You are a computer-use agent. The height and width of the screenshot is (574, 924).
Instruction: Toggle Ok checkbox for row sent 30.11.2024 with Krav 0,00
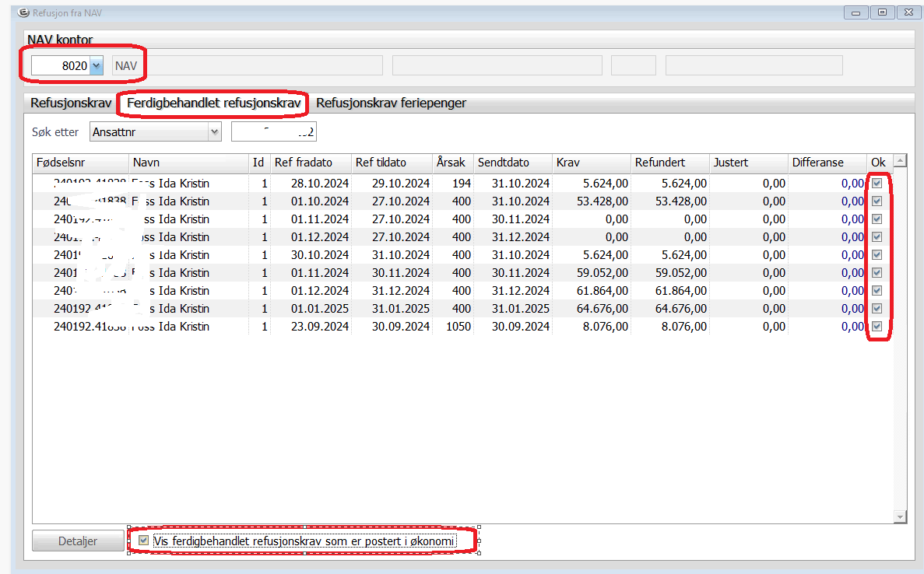(x=877, y=219)
